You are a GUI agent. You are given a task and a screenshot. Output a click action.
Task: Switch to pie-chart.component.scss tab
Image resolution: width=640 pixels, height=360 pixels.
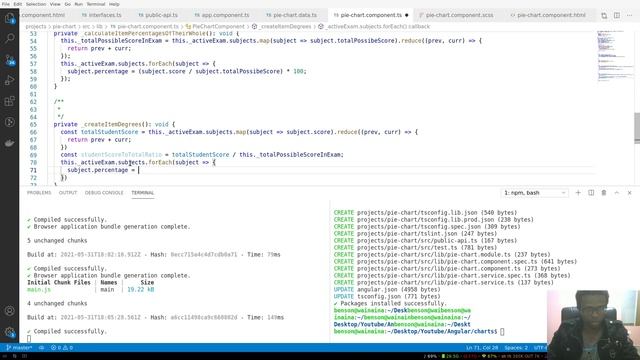456,15
